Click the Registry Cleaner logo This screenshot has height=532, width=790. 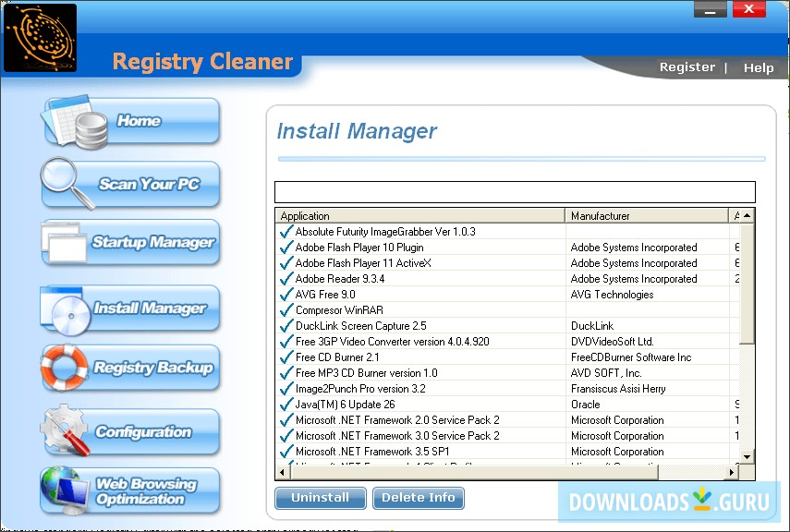point(39,37)
